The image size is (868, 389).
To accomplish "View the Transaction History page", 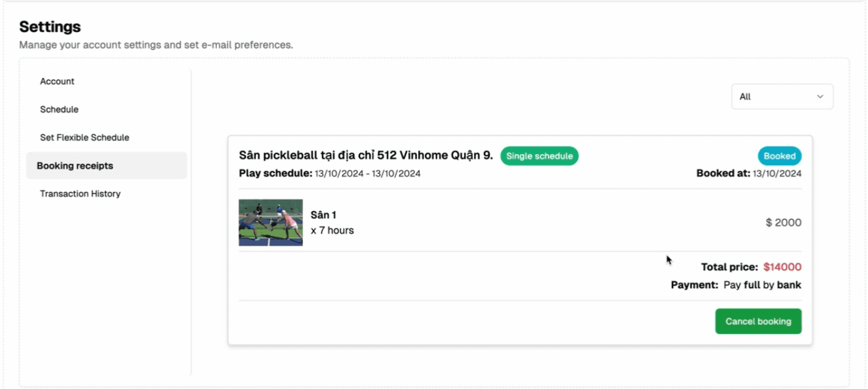I will 80,194.
